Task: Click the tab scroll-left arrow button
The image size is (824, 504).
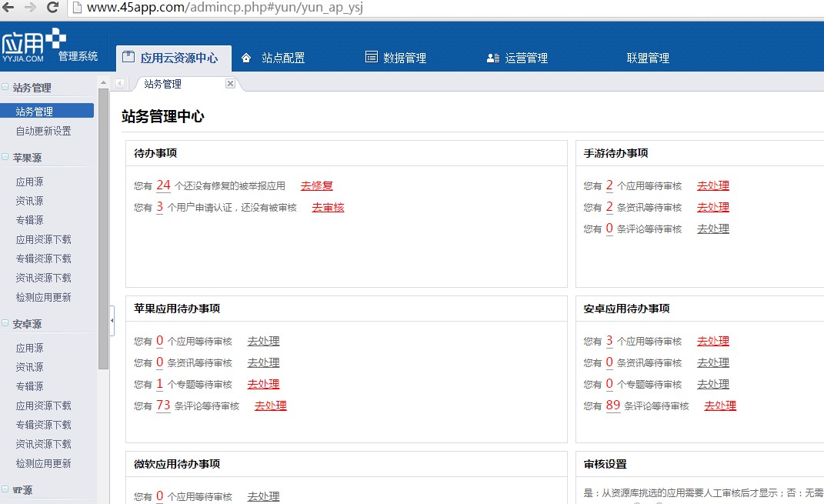Action: [x=120, y=84]
